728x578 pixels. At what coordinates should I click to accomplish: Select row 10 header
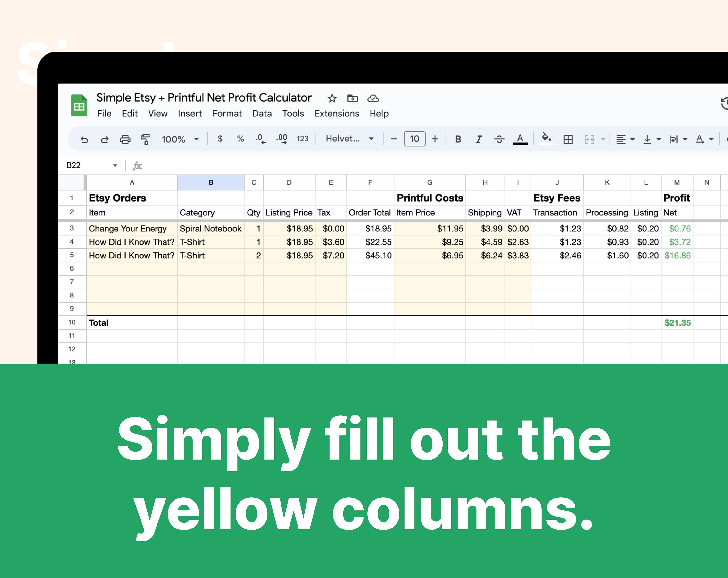point(72,322)
